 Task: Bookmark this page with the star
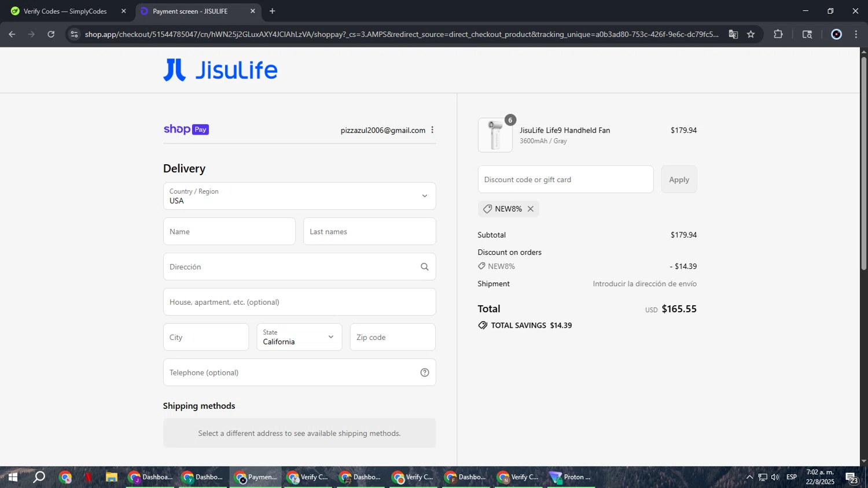coord(751,34)
